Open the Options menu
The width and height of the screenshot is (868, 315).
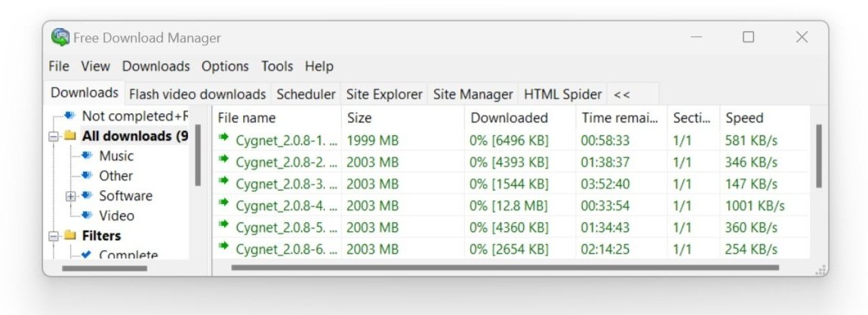coord(225,66)
